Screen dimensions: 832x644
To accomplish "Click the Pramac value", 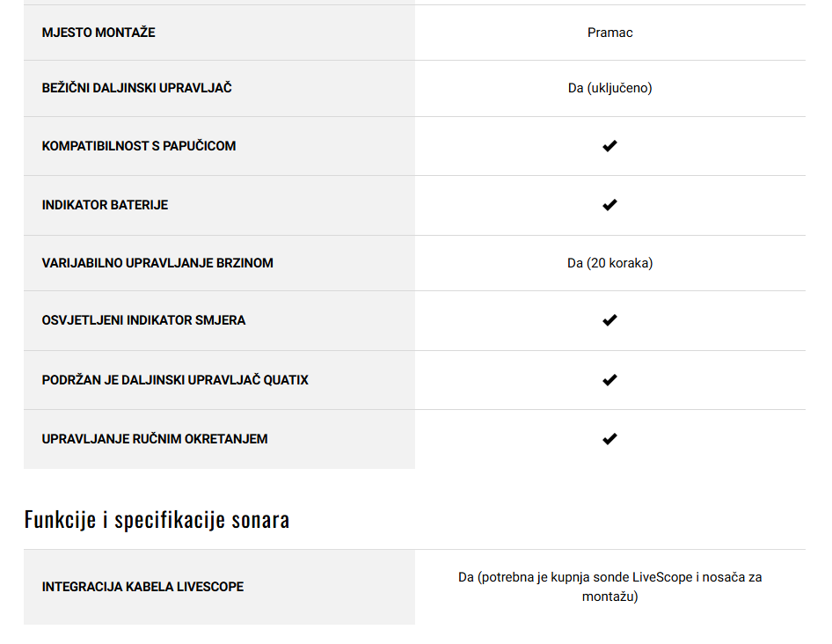I will coord(609,33).
